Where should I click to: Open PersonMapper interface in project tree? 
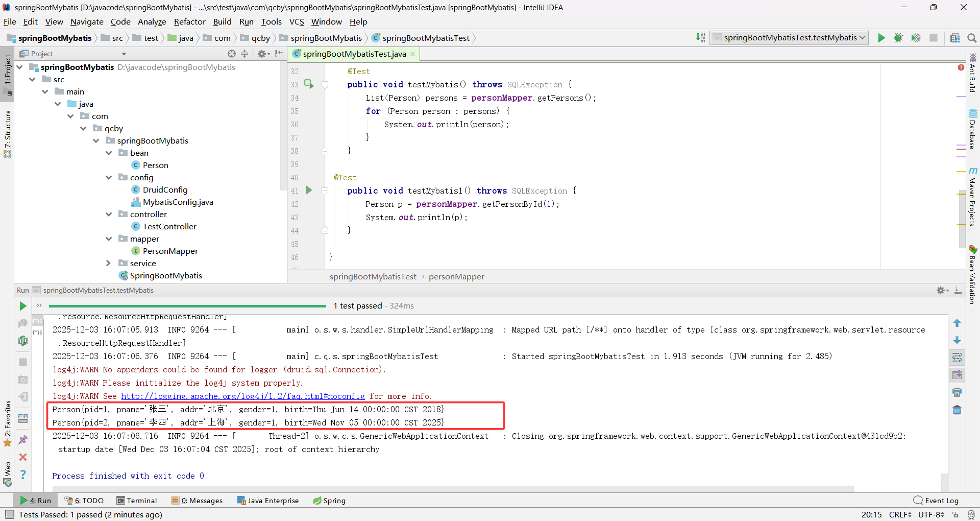click(x=170, y=251)
